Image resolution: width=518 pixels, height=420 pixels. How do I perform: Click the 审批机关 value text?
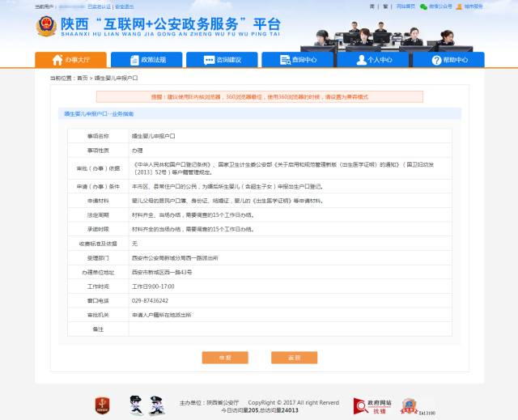(x=162, y=315)
